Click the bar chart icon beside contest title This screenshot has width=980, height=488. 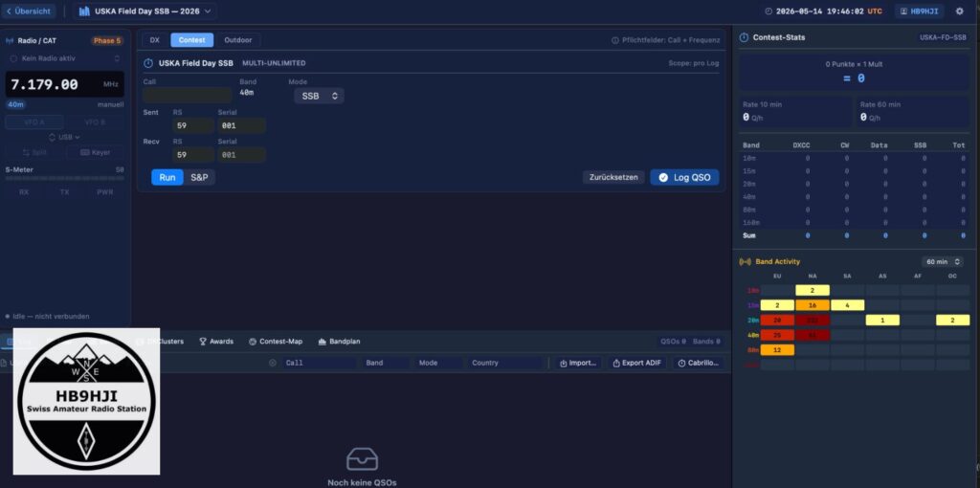tap(84, 11)
